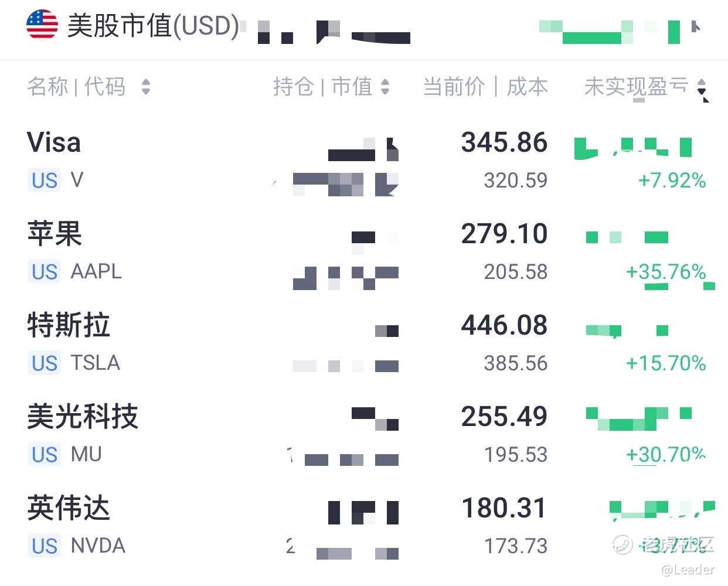Click the US badge beside NVDA
The height and width of the screenshot is (586, 728).
tap(45, 546)
